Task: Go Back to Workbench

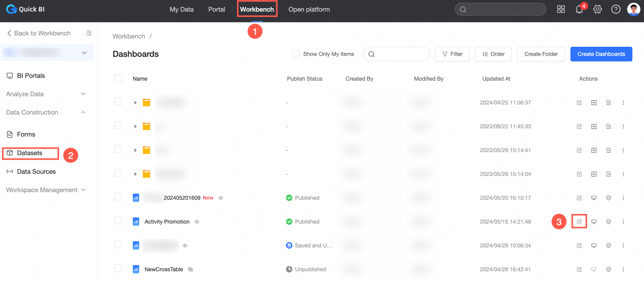Action: 39,33
